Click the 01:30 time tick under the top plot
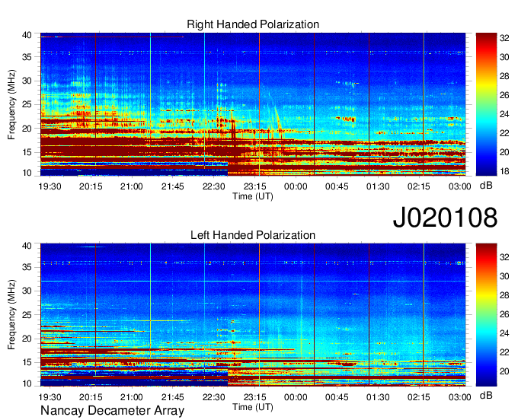Viewport: 518px width, 420px height. [x=378, y=186]
